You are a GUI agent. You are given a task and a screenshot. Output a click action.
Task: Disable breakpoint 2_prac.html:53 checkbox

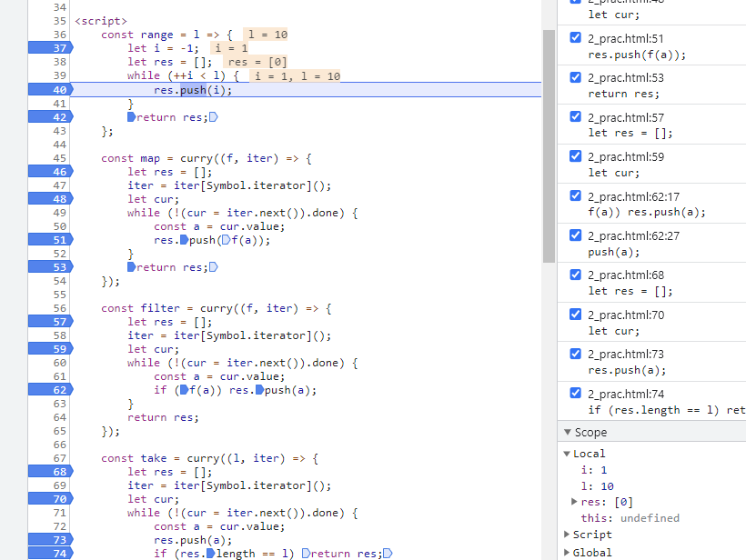coord(575,77)
